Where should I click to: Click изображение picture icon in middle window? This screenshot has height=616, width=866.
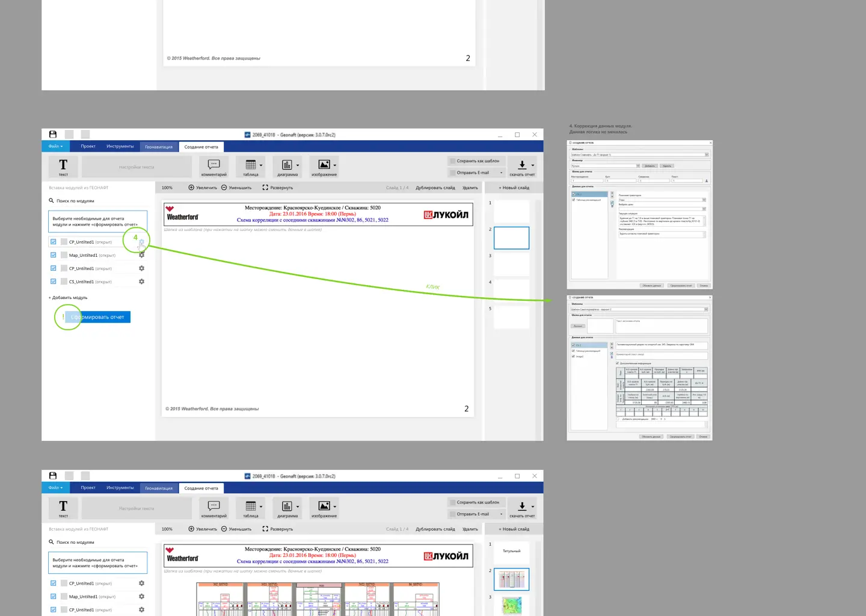pos(324,165)
